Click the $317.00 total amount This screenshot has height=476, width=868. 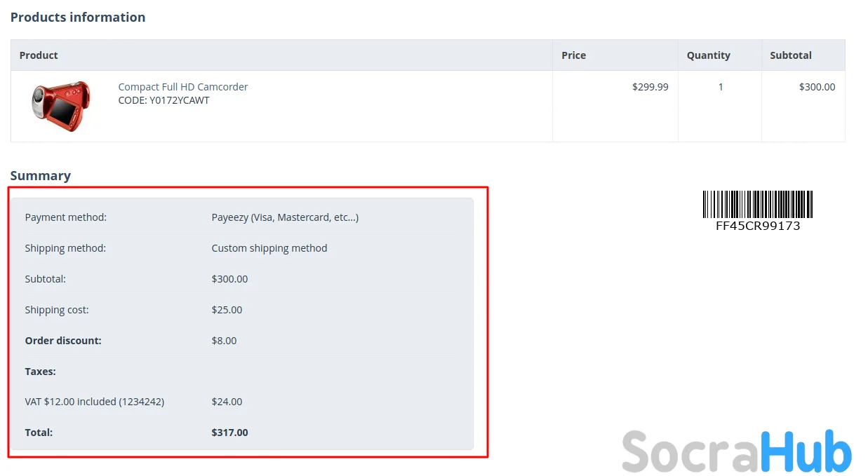pos(229,433)
